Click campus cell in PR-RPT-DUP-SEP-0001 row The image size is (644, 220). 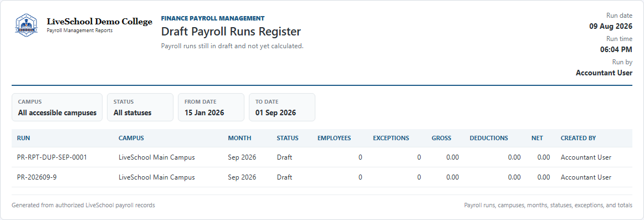[156, 157]
